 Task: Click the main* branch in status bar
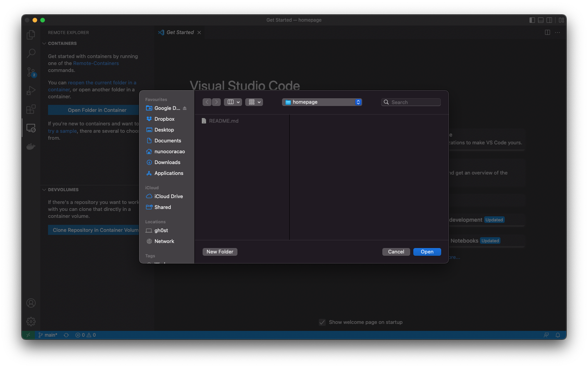tap(48, 335)
